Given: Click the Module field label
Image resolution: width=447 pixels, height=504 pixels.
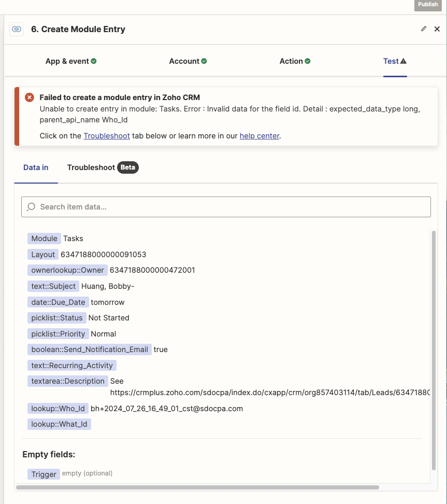Looking at the screenshot, I should 45,239.
